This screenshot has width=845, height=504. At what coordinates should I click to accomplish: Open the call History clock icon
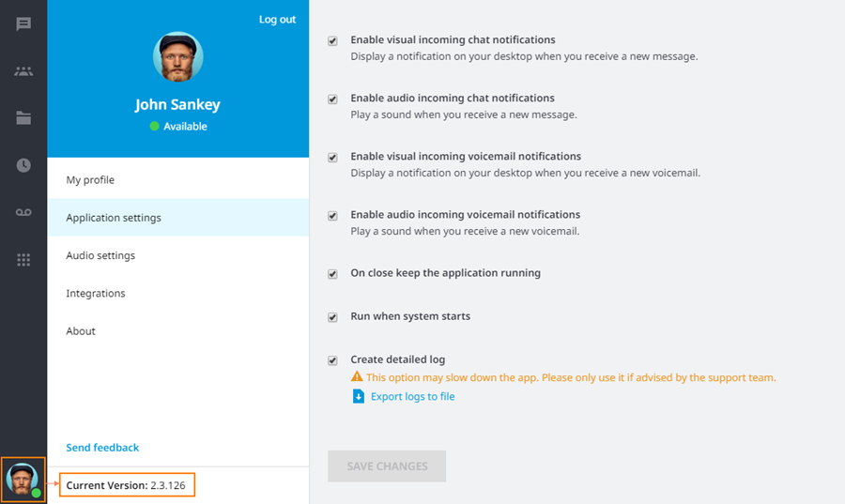23,166
